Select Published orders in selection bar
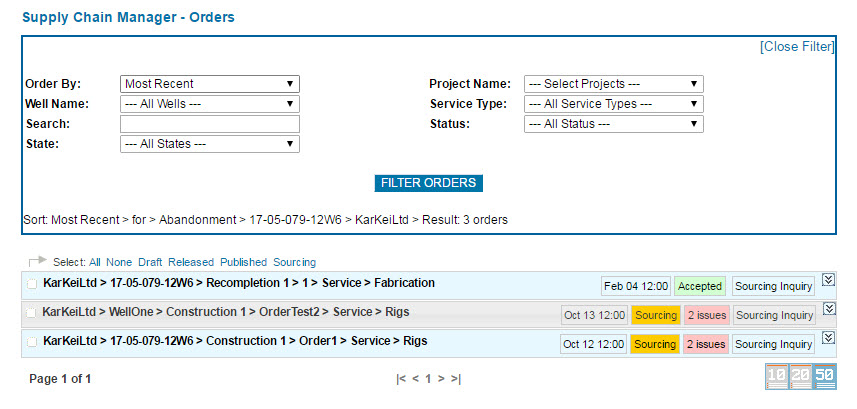This screenshot has height=409, width=857. coord(243,262)
